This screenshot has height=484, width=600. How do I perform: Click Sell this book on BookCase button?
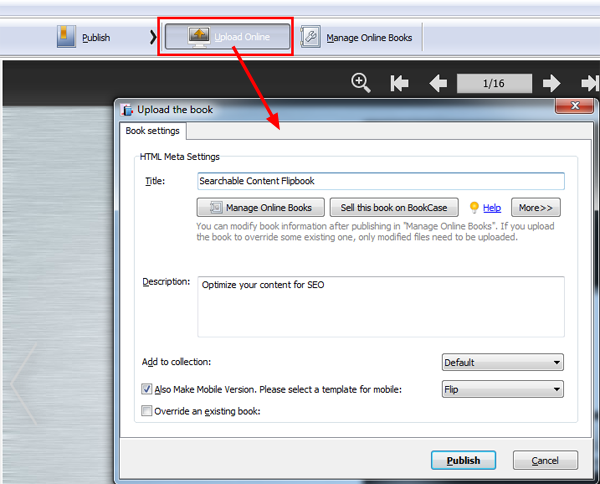coord(394,207)
